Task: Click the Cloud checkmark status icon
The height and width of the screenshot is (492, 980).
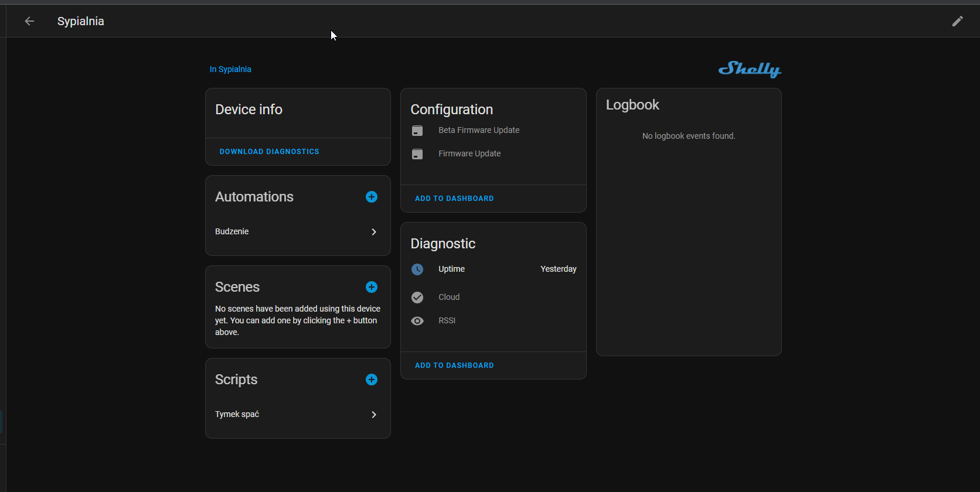Action: [x=417, y=298]
